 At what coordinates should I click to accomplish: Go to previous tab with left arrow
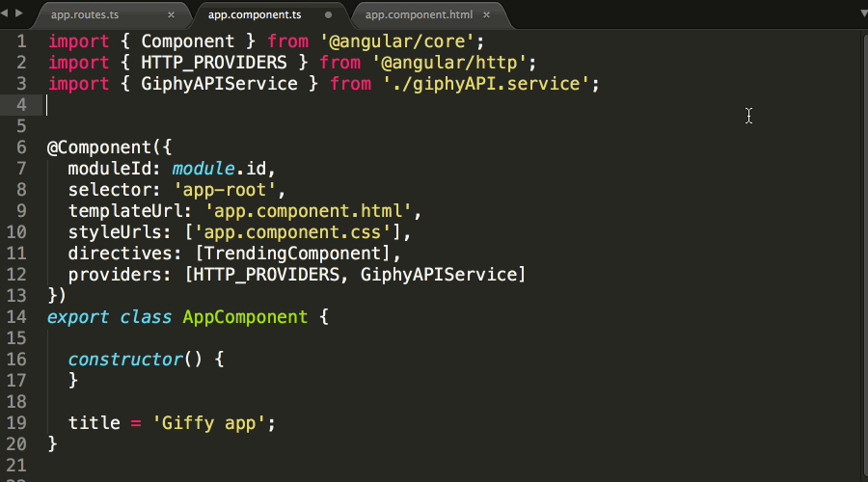pyautogui.click(x=5, y=13)
